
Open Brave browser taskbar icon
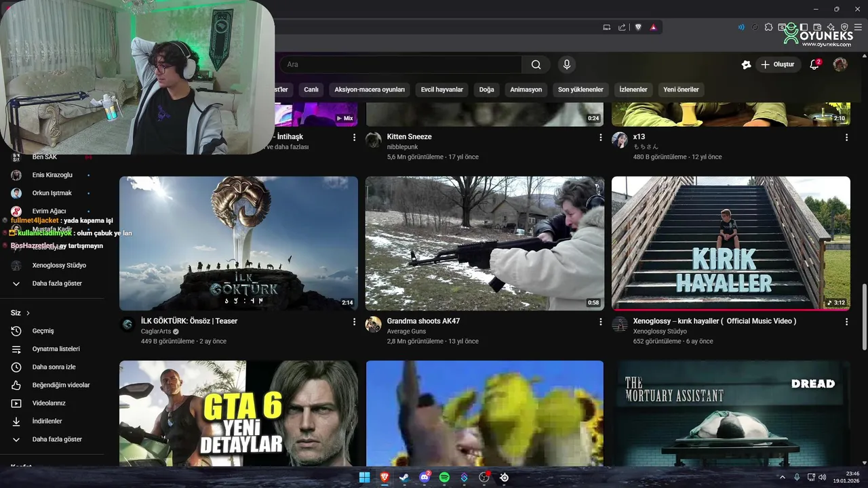[384, 477]
